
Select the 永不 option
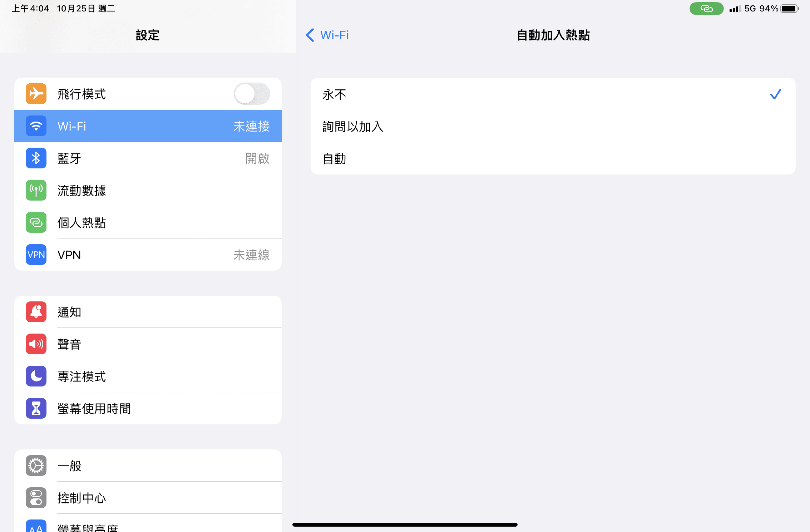(x=553, y=94)
